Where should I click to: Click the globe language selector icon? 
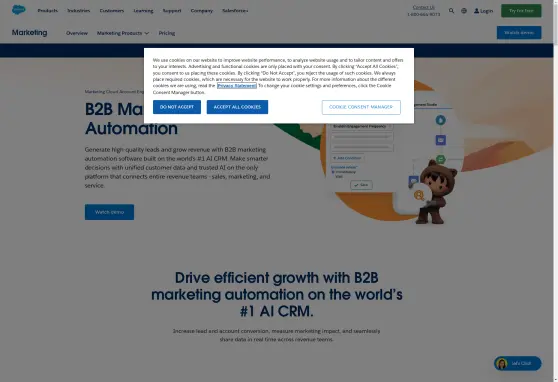click(464, 11)
